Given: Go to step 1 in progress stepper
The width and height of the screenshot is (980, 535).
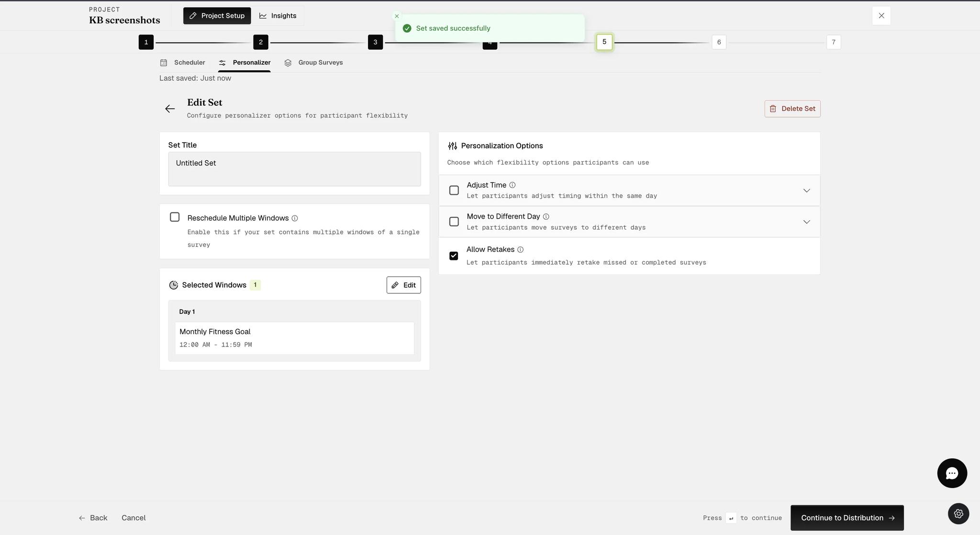Looking at the screenshot, I should [146, 42].
